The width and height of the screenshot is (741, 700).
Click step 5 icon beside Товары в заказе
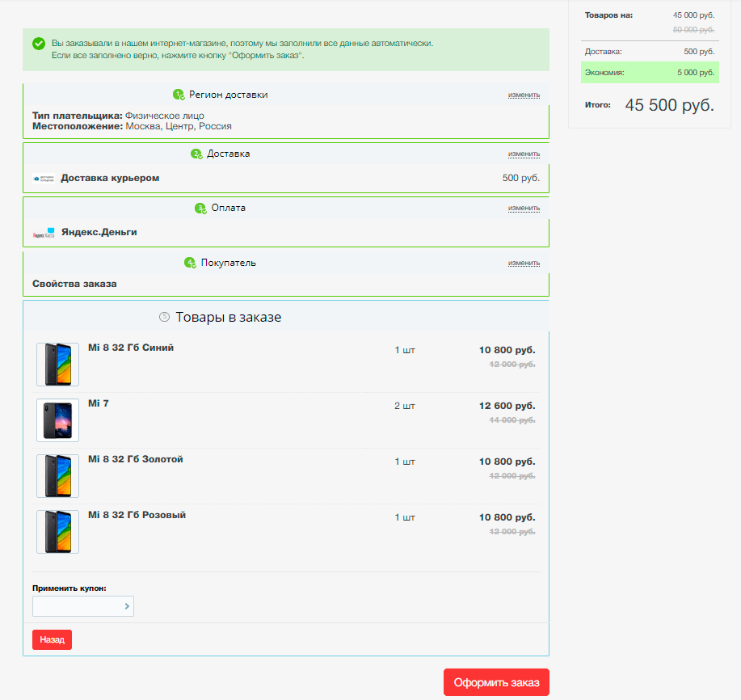pyautogui.click(x=164, y=317)
